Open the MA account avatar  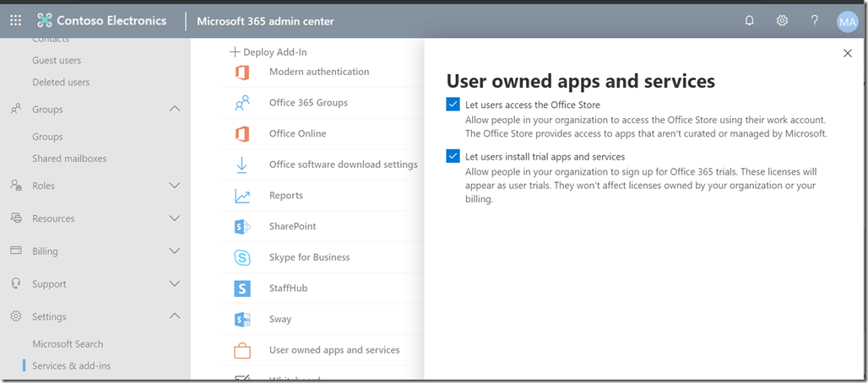(848, 22)
